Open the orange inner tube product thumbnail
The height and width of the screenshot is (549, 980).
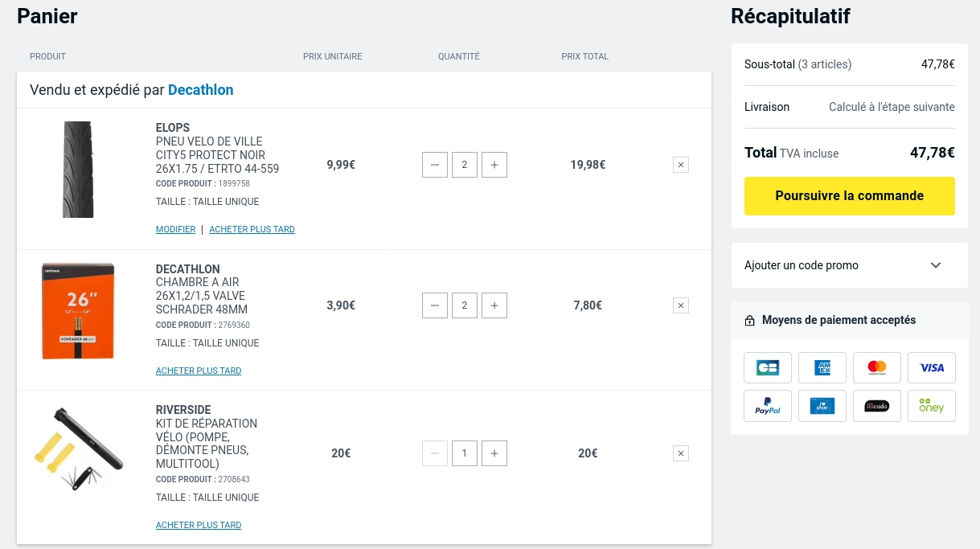pos(78,311)
